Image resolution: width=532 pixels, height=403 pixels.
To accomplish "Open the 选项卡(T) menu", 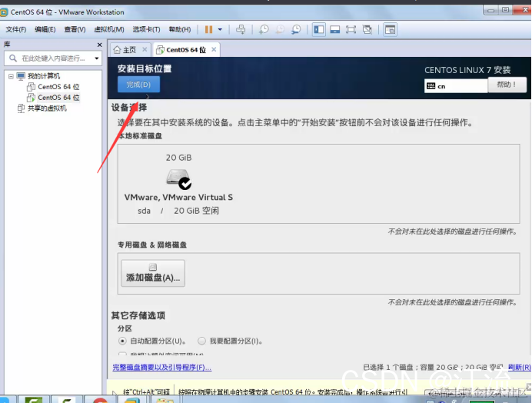I will click(146, 29).
